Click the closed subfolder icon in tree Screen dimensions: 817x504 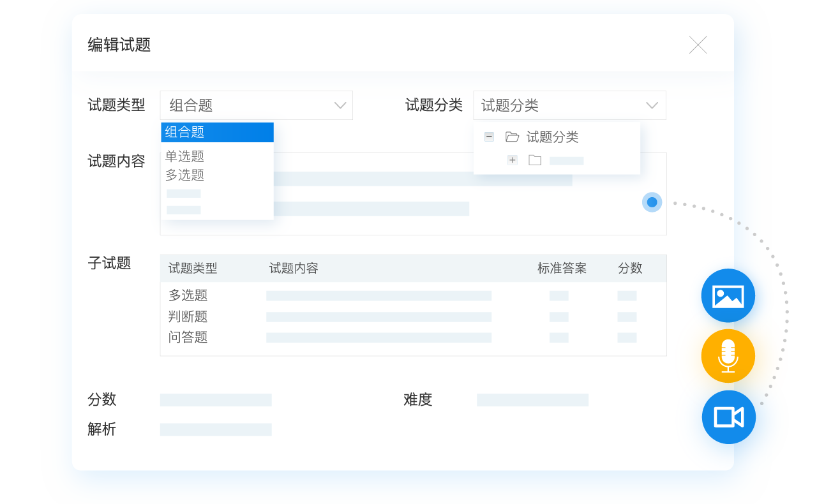pos(535,160)
